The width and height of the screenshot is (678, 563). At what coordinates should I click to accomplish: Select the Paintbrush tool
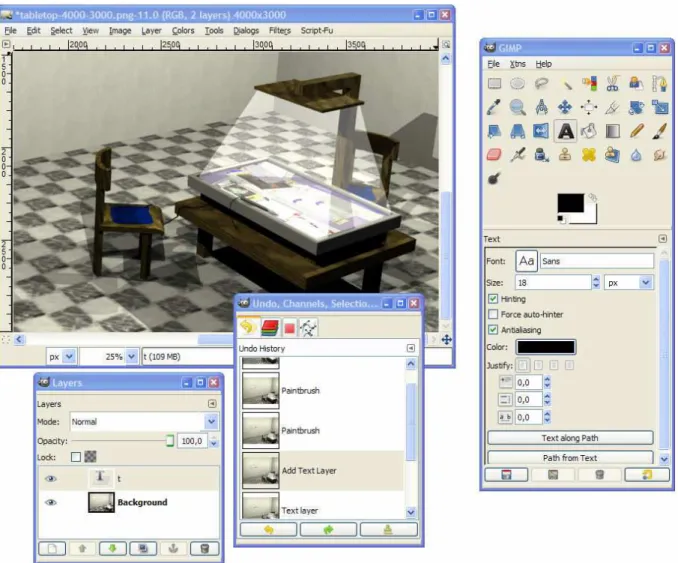coord(659,131)
